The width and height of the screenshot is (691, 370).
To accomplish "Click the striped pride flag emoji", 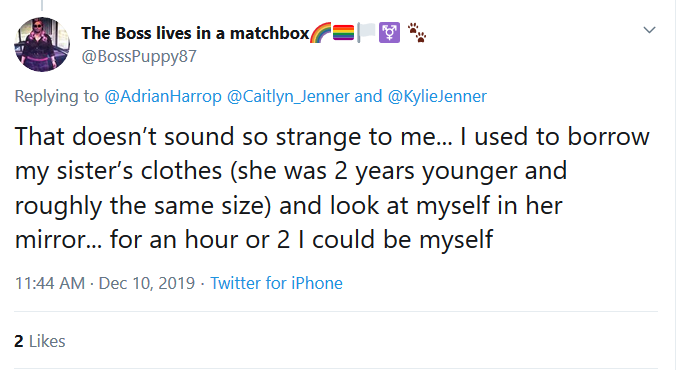I will point(343,33).
